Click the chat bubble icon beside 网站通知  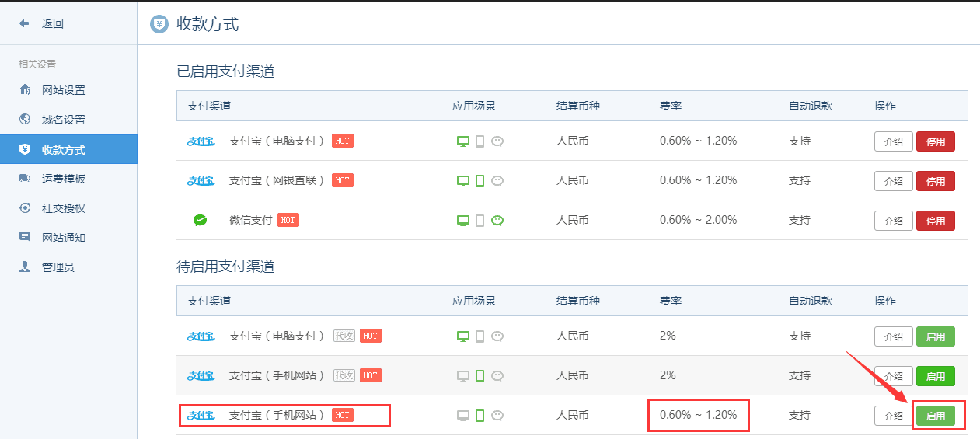[25, 237]
